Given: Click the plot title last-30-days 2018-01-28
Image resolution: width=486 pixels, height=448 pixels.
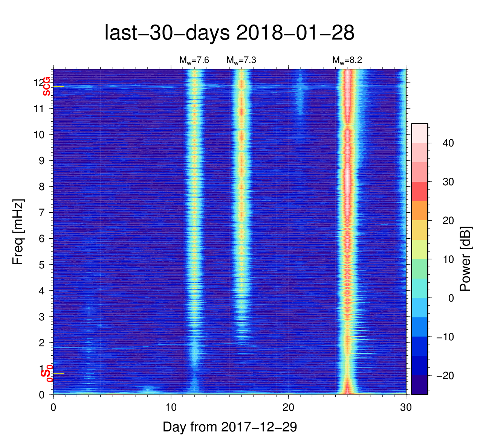Looking at the screenshot, I should 229,33.
